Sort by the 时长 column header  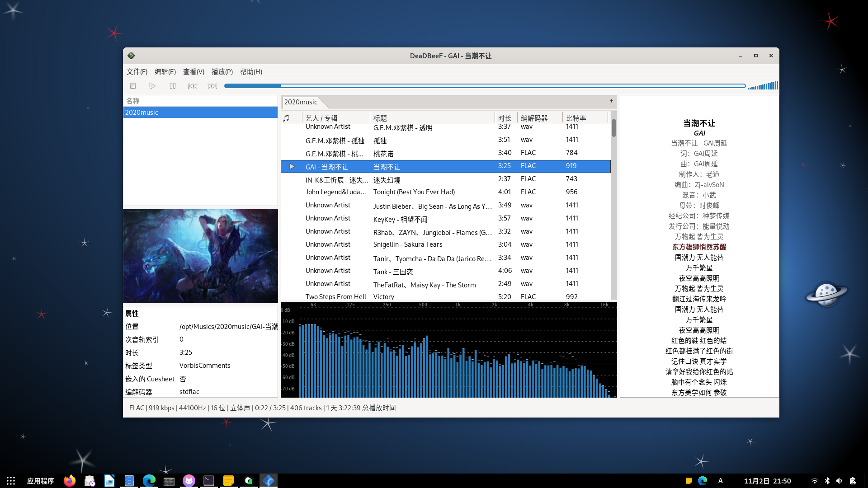tap(505, 118)
